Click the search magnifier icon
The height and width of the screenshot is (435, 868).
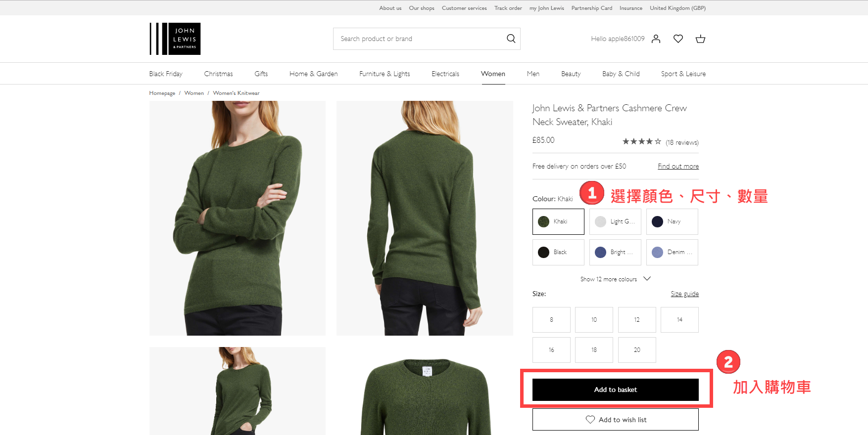[511, 39]
